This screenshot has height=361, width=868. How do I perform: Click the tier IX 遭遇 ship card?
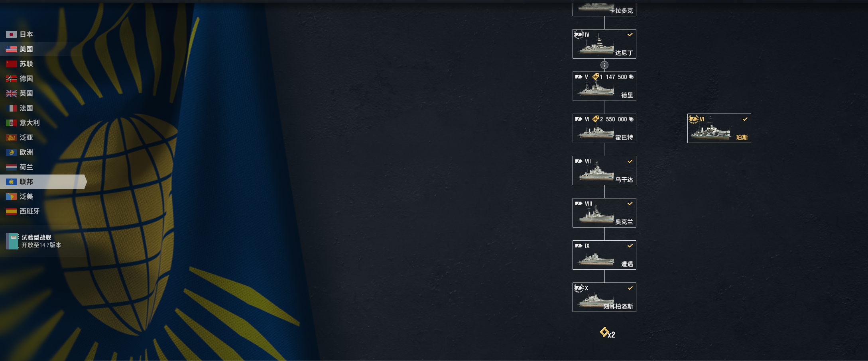tap(604, 255)
